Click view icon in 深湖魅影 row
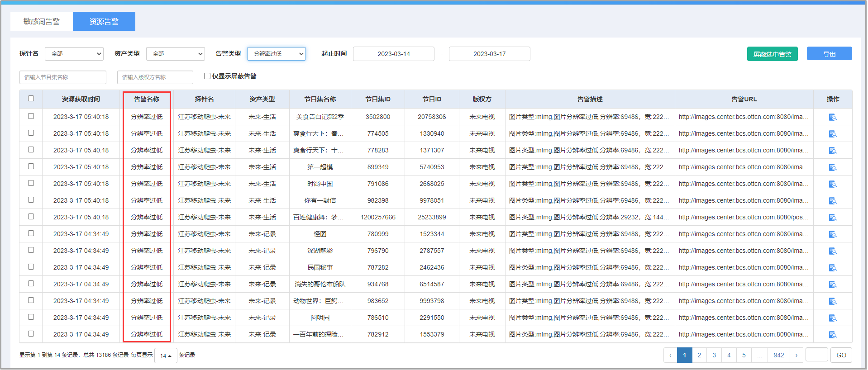868x370 pixels. (x=832, y=251)
